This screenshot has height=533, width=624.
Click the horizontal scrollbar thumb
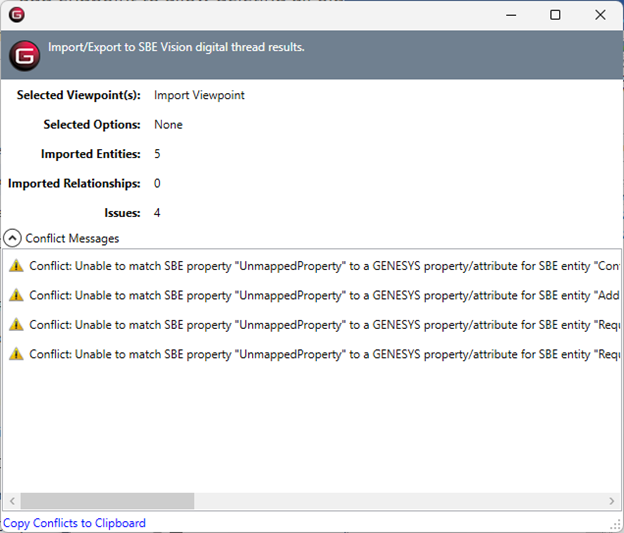pyautogui.click(x=107, y=501)
